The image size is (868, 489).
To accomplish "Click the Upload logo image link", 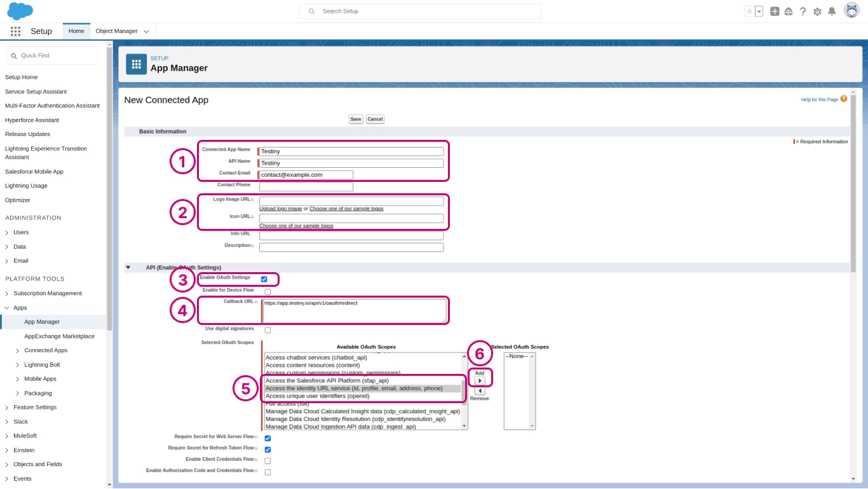I will [x=280, y=209].
